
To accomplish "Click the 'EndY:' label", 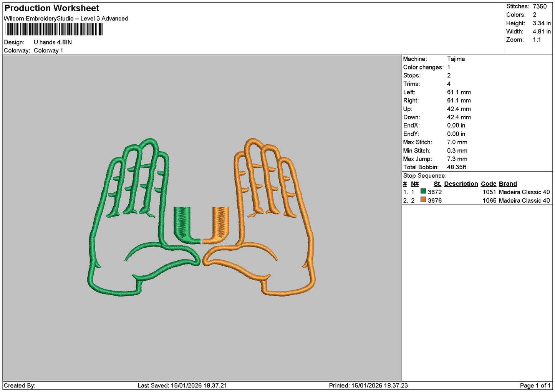I will (x=411, y=134).
